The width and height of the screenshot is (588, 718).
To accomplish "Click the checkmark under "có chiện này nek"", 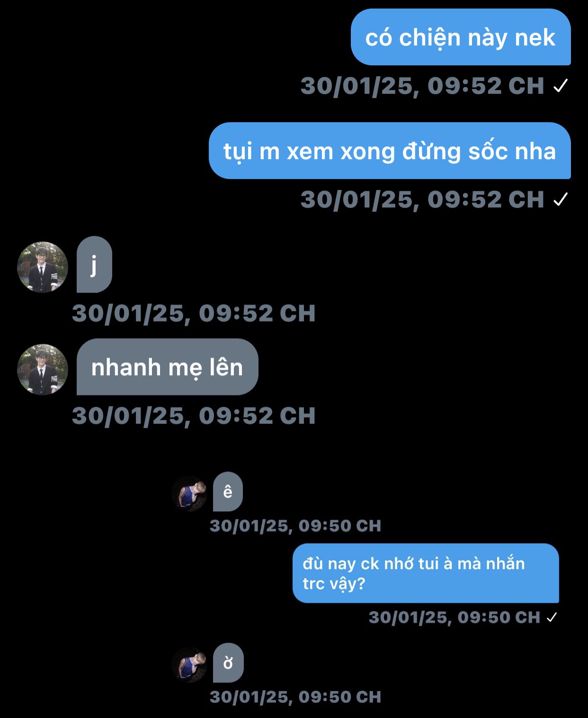I will (561, 86).
